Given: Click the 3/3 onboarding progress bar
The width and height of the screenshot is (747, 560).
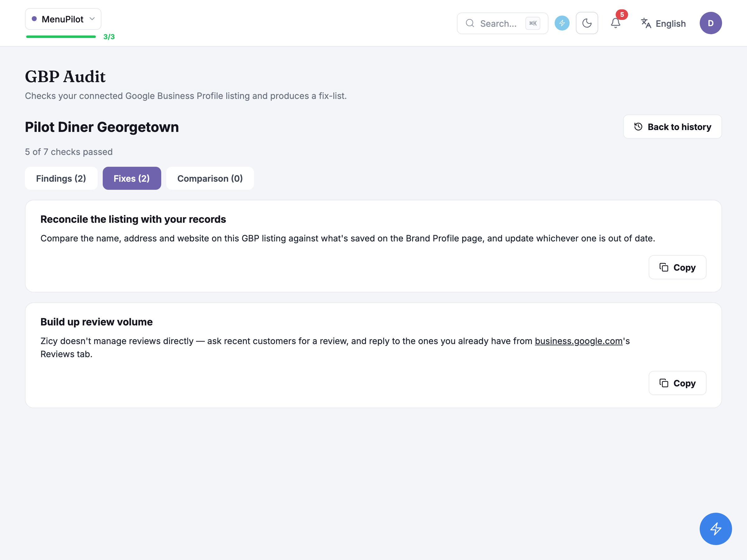Looking at the screenshot, I should point(61,37).
